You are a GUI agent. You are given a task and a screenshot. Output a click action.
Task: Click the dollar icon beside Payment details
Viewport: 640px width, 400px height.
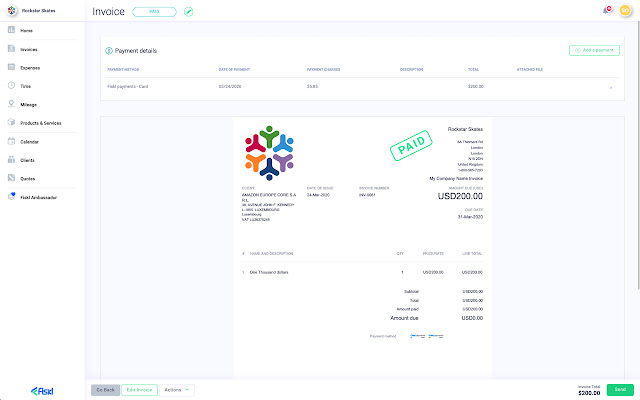point(109,51)
